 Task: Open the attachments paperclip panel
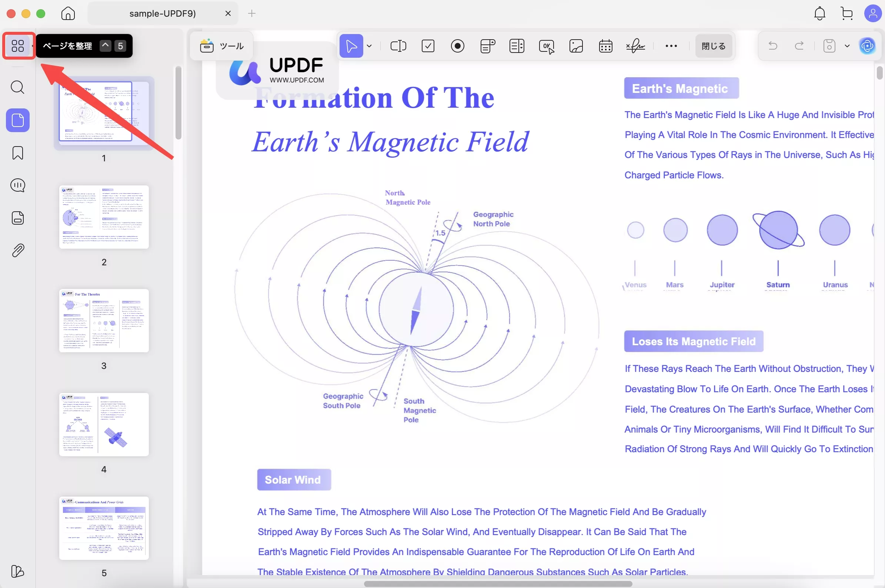(18, 251)
